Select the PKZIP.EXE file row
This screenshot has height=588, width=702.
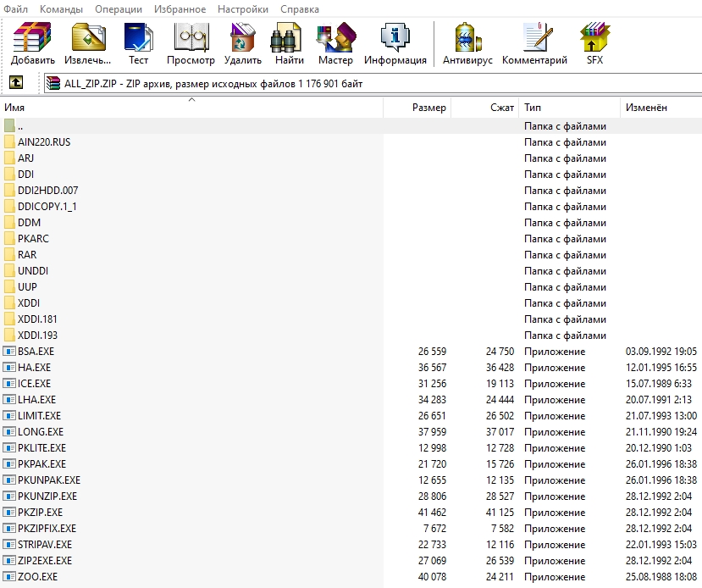(x=351, y=513)
